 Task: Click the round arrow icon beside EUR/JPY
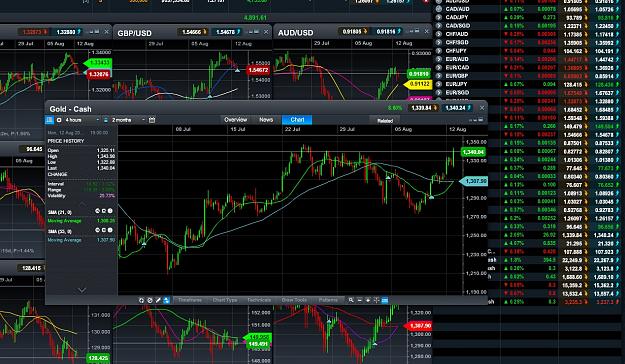(x=439, y=84)
